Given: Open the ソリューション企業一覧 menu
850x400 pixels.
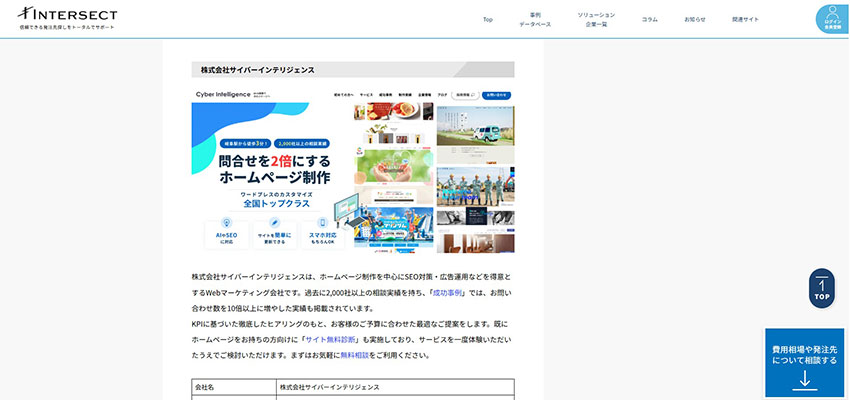Looking at the screenshot, I should (596, 20).
